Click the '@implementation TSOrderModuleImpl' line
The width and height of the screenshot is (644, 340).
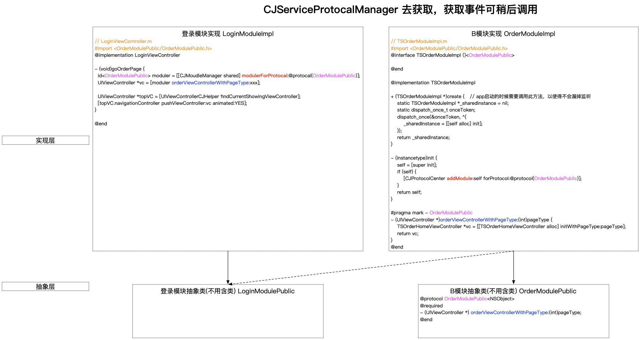pyautogui.click(x=433, y=83)
